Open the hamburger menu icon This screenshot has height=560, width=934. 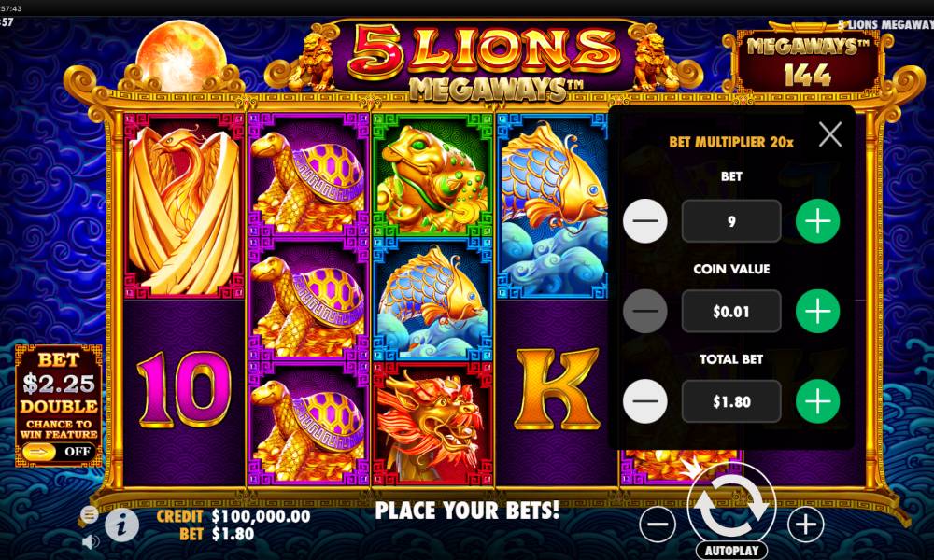click(90, 514)
